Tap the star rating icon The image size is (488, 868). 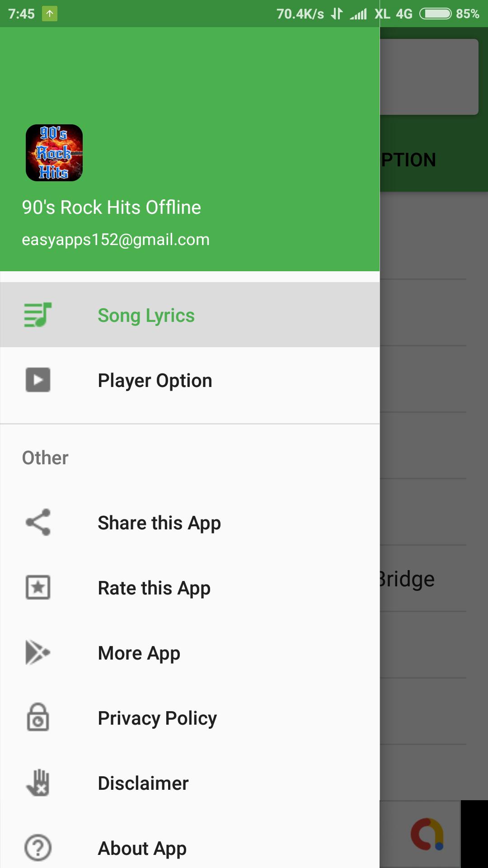pyautogui.click(x=38, y=587)
